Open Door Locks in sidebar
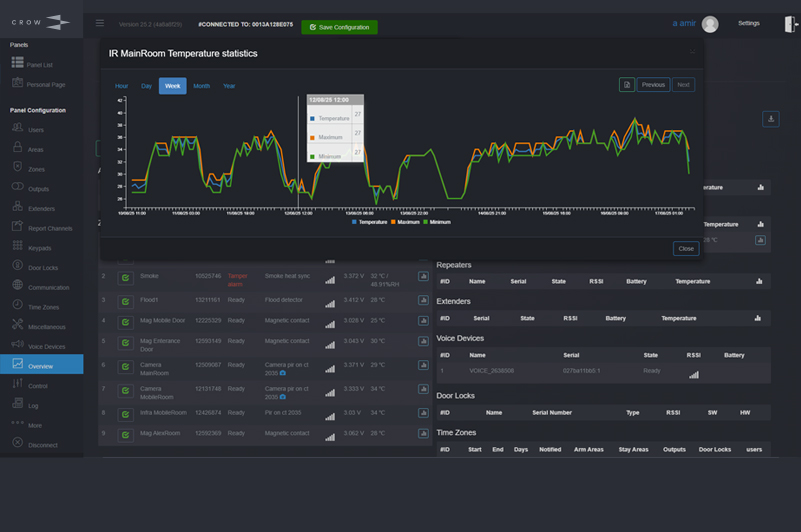Screen dimensions: 801x532 point(42,266)
